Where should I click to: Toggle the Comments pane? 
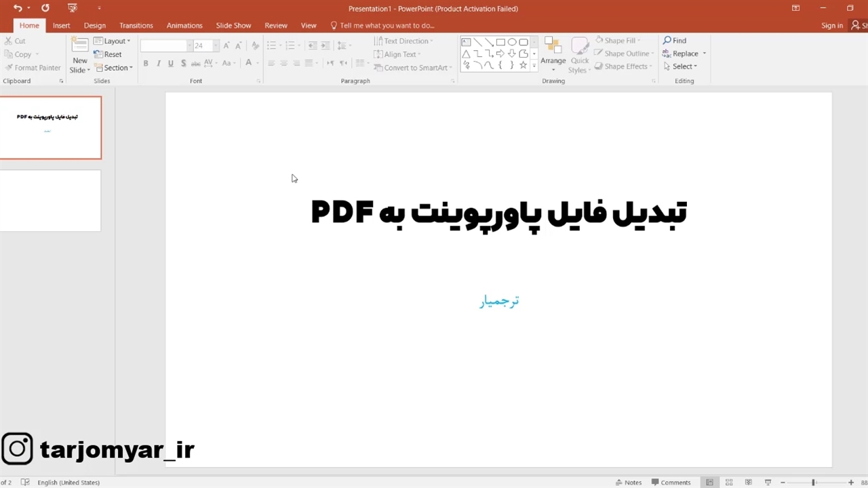[x=671, y=483]
